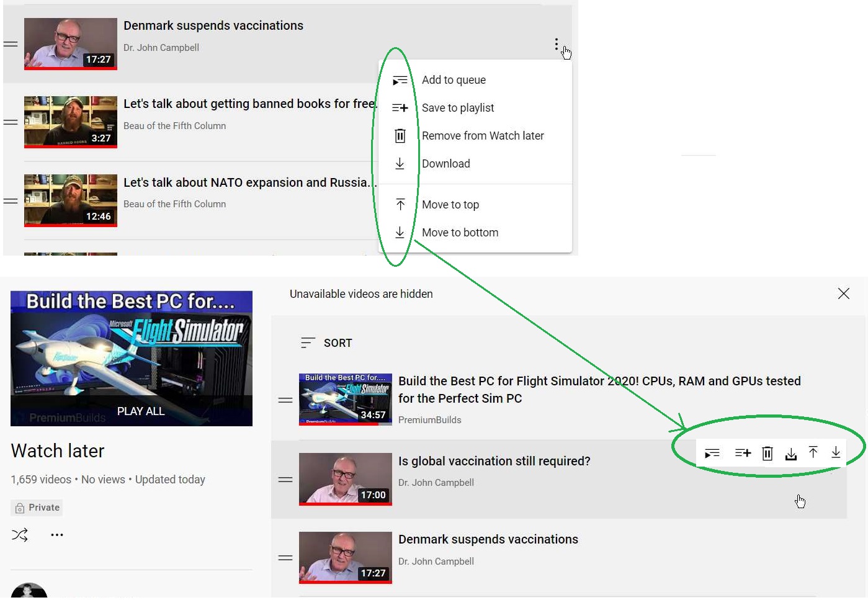868x600 pixels.
Task: Dismiss the Unavailable videos are hidden notice
Action: point(843,293)
